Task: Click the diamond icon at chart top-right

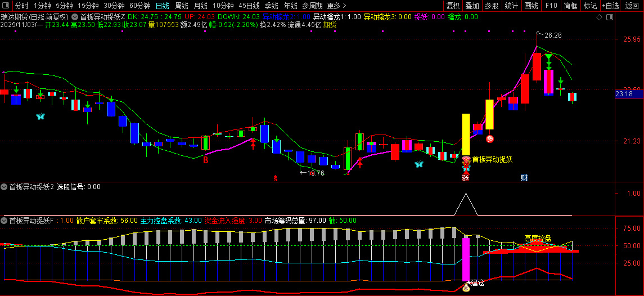Action: click(x=599, y=17)
